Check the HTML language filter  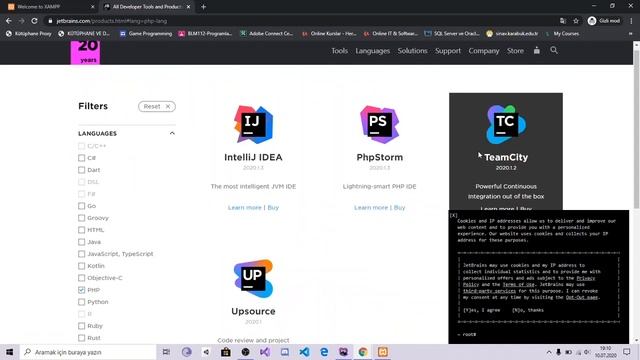pyautogui.click(x=82, y=230)
